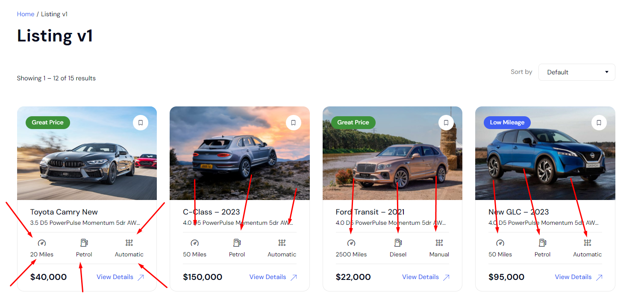
Task: Click the transmission icon on Toyota Camry card
Action: (129, 243)
